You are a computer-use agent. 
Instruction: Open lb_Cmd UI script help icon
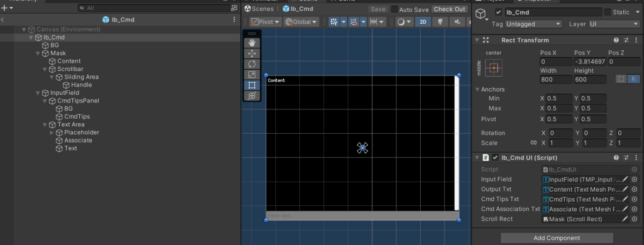616,158
